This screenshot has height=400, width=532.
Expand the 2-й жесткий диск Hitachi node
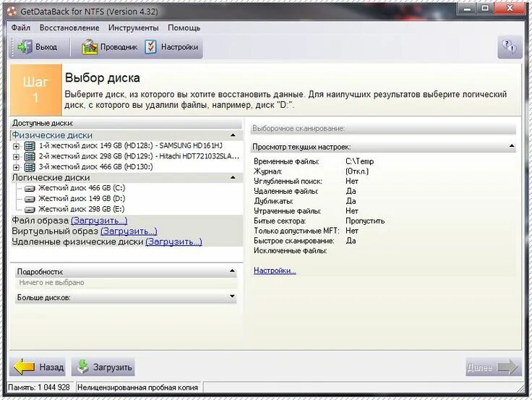click(16, 157)
